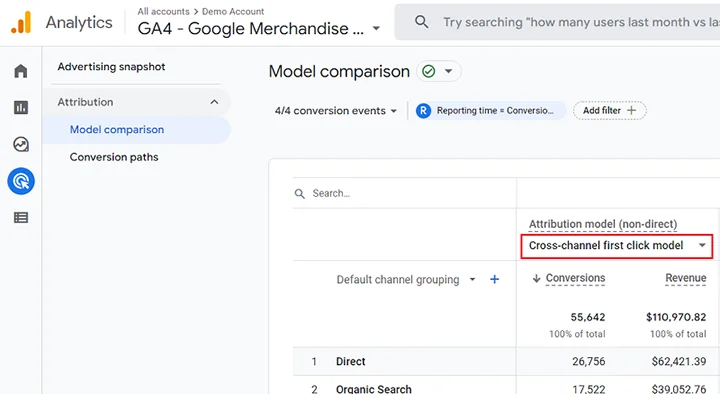Click the blue plus to add dimension
Image resolution: width=720 pixels, height=394 pixels.
click(495, 279)
